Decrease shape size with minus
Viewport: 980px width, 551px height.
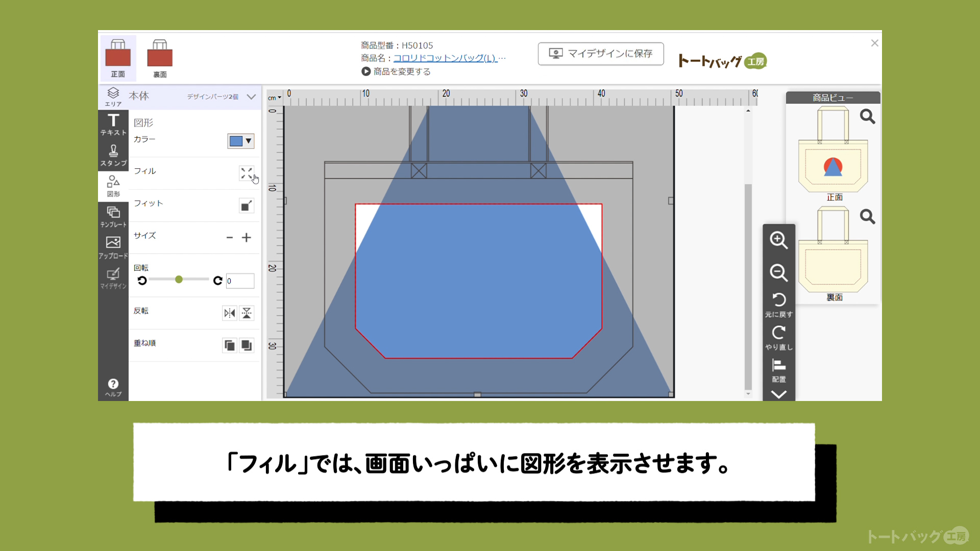click(230, 238)
